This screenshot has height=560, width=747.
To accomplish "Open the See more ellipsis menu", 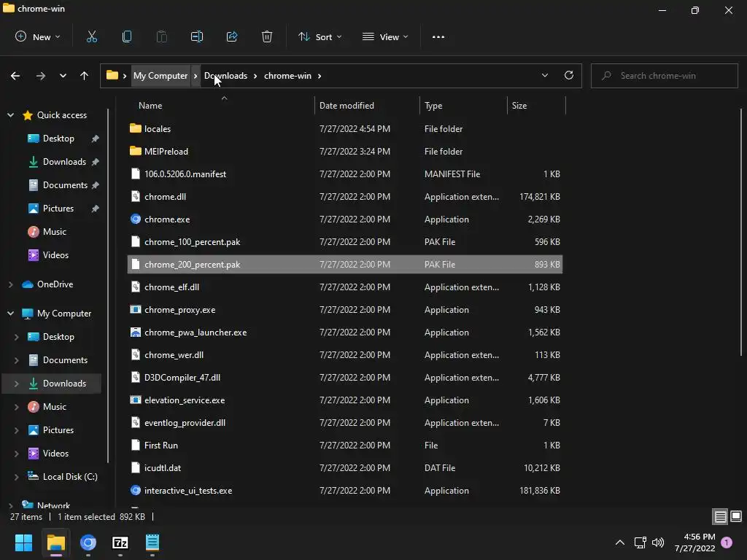I will tap(438, 37).
